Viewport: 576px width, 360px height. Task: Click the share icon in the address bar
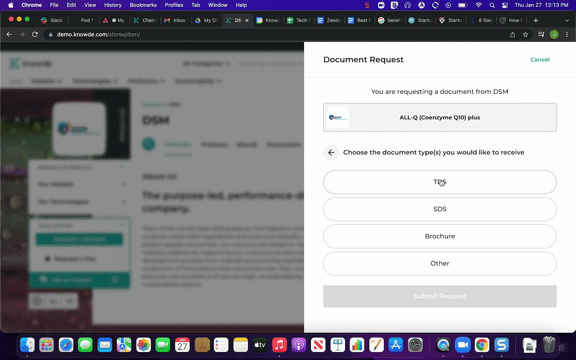click(x=512, y=35)
